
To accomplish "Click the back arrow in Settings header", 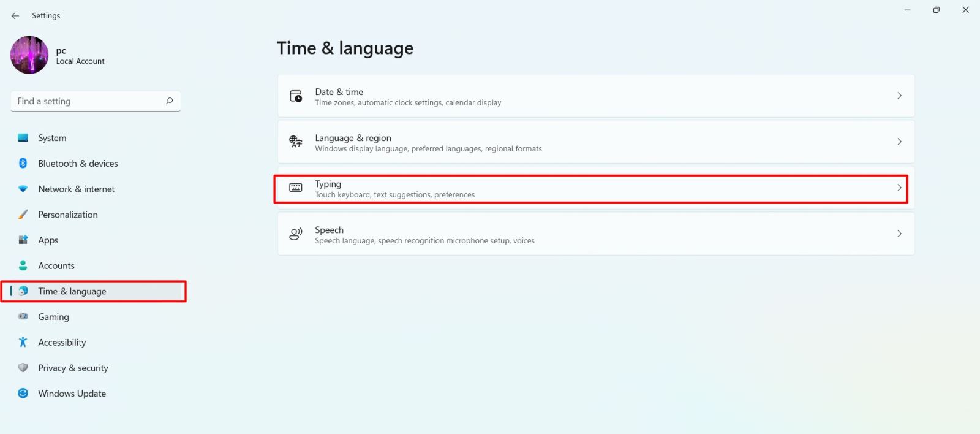I will 15,16.
